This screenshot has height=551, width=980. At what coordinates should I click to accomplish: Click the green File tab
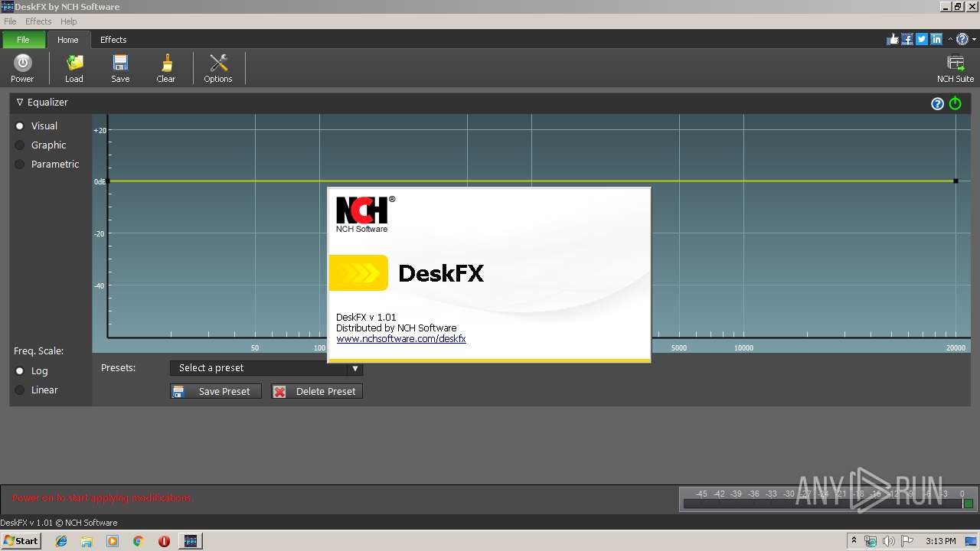coord(23,40)
